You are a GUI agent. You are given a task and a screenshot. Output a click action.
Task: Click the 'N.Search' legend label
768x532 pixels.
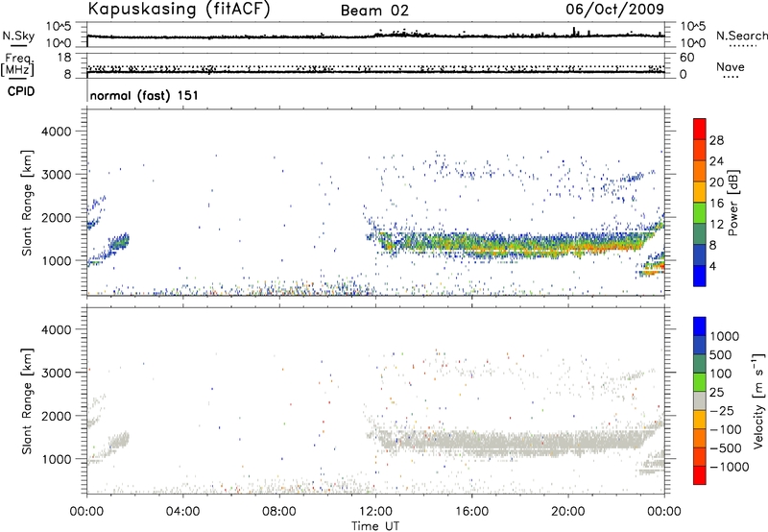741,36
